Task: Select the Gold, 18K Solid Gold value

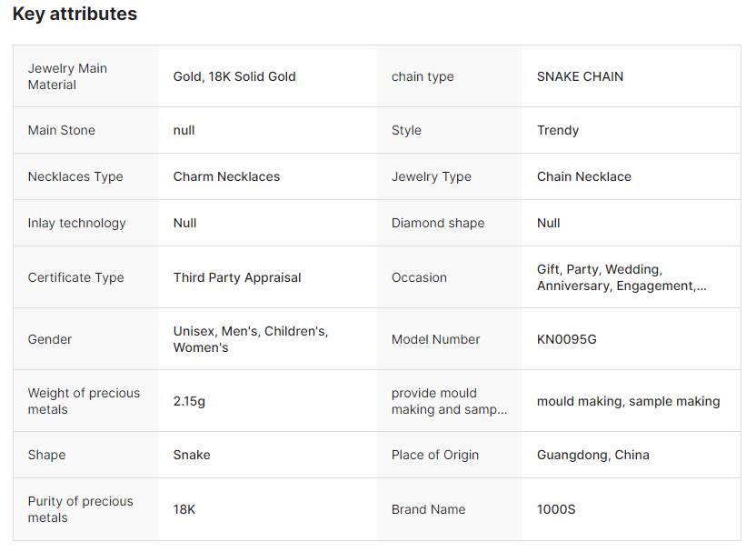Action: [234, 76]
